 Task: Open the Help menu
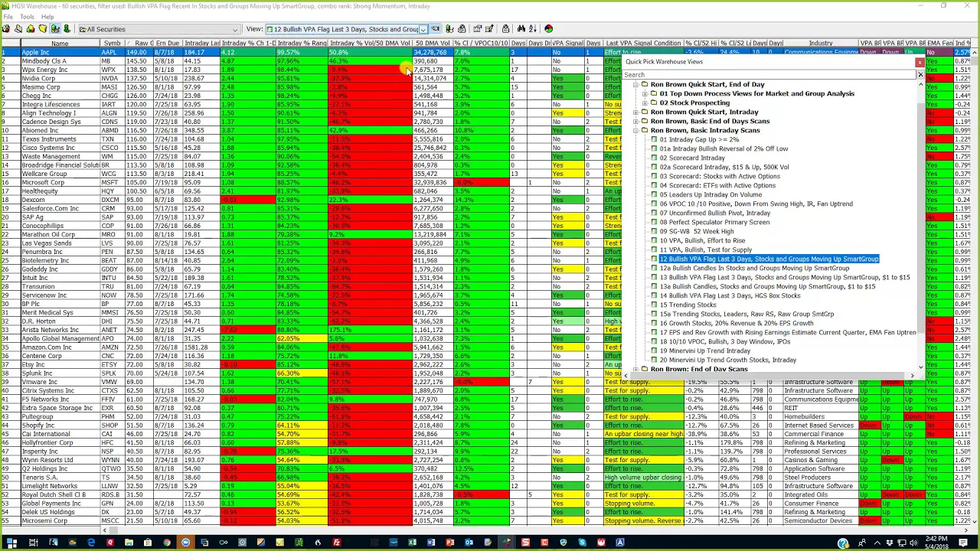pyautogui.click(x=47, y=16)
